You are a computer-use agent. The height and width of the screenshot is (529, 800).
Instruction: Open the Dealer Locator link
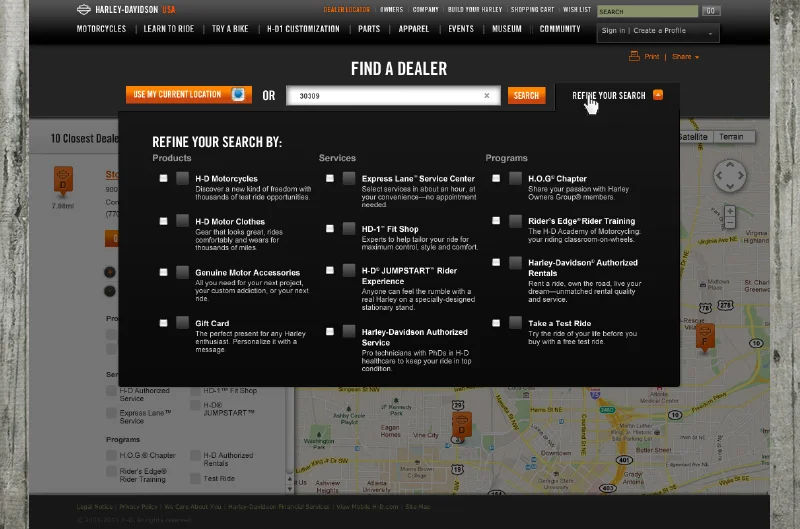point(346,10)
